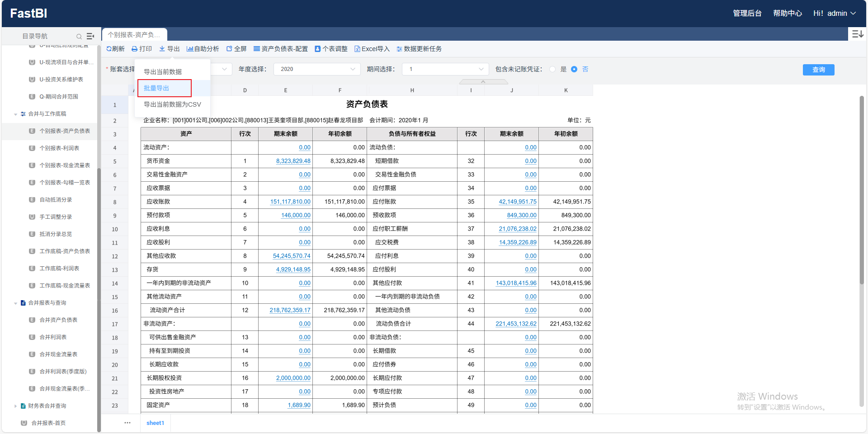Collapse the sidebar using the menu-fold icon
The width and height of the screenshot is (868, 434).
pyautogui.click(x=90, y=36)
